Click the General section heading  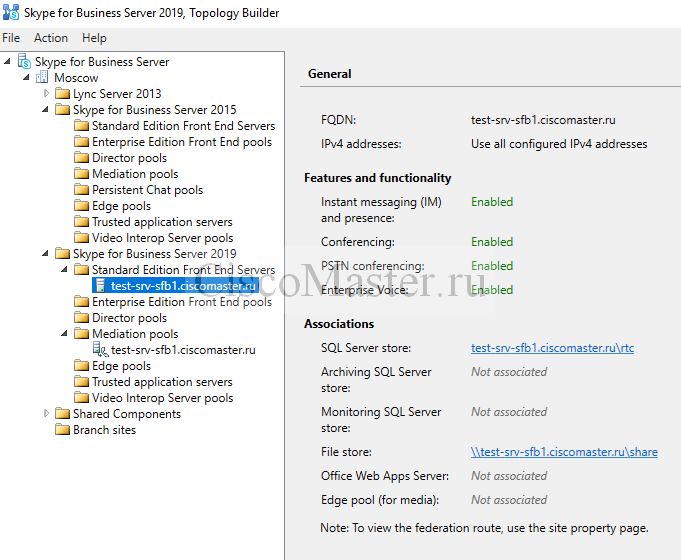330,74
